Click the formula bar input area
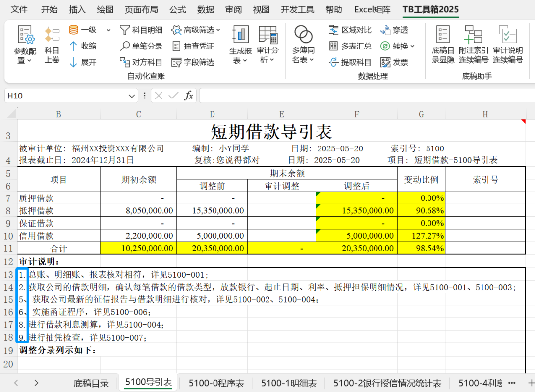The width and height of the screenshot is (535, 392). (367, 96)
